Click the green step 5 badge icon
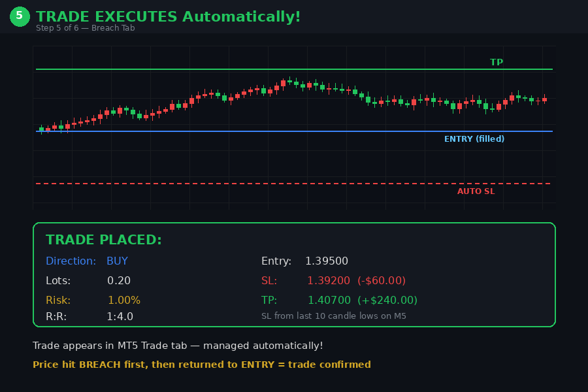Screen dimensions: 588x392 (19, 16)
